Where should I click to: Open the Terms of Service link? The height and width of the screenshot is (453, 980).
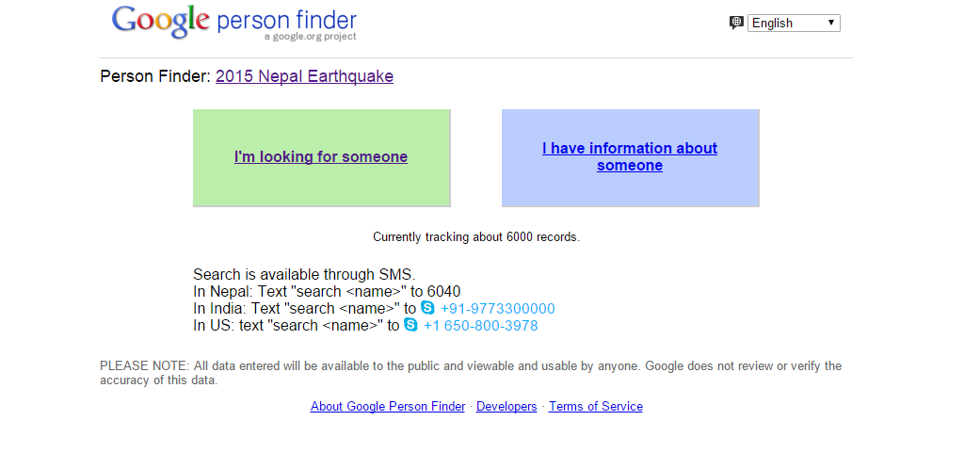596,406
